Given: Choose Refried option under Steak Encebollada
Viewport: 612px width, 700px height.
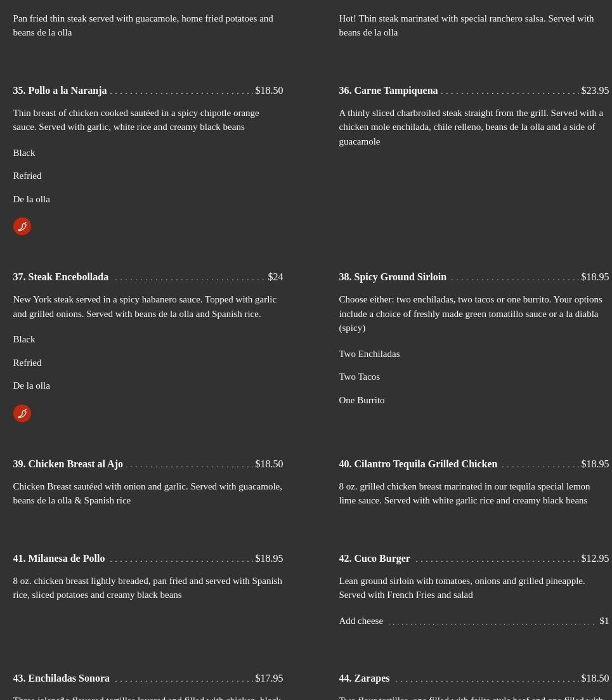Looking at the screenshot, I should [27, 363].
